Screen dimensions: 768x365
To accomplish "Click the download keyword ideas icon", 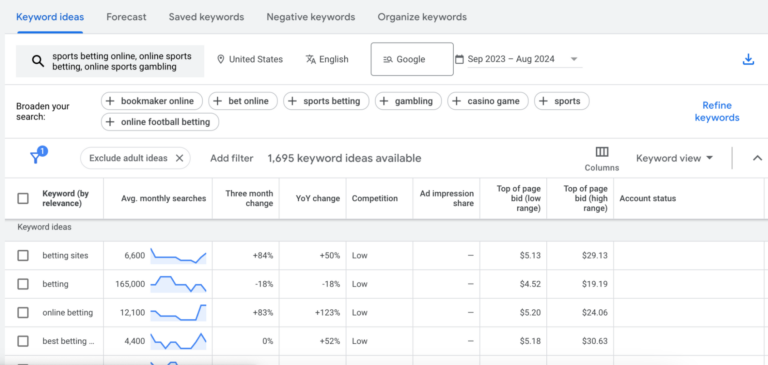I will click(x=748, y=60).
